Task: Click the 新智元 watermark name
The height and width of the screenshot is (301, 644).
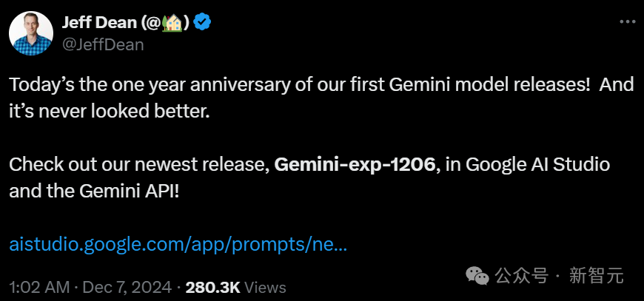Action: 597,277
